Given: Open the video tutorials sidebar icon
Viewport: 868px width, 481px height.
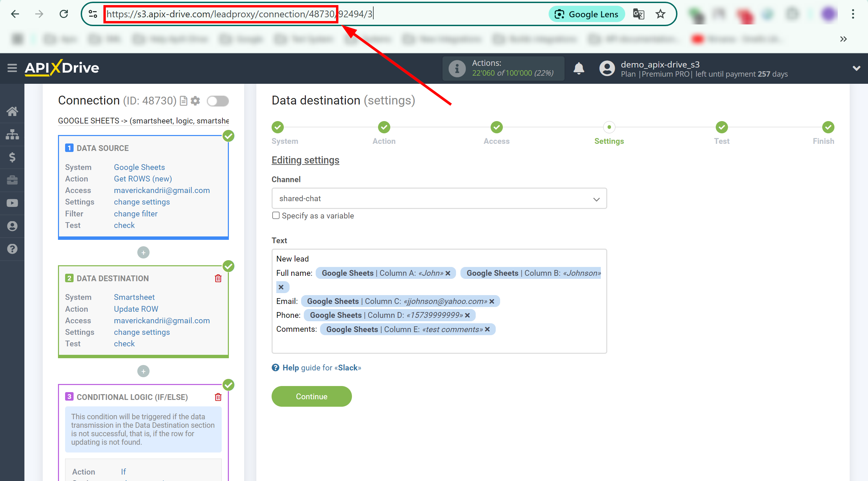Looking at the screenshot, I should click(12, 203).
